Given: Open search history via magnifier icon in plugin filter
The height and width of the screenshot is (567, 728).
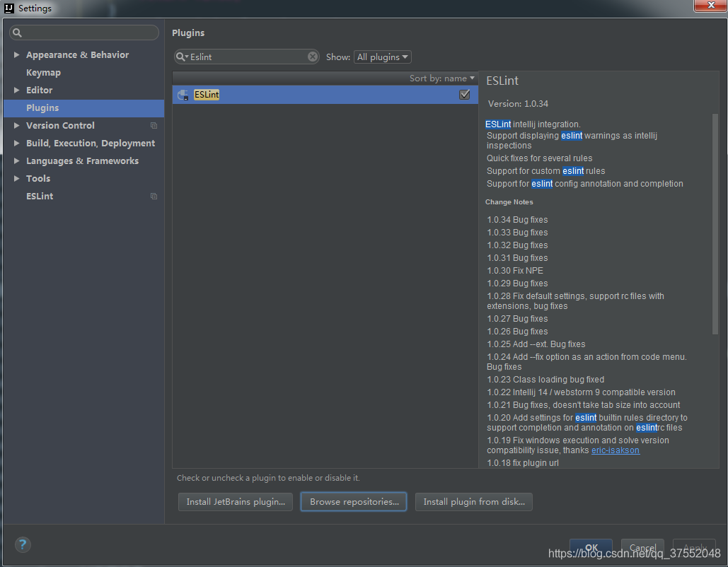Looking at the screenshot, I should 183,57.
